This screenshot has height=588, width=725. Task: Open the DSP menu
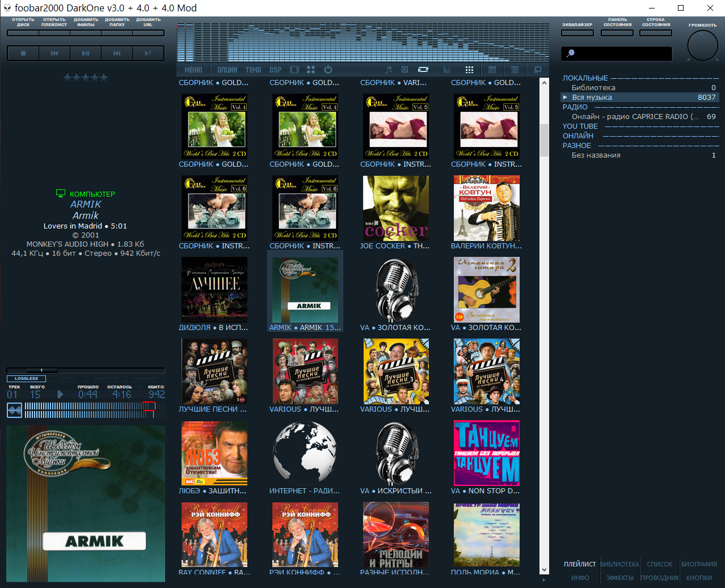pyautogui.click(x=276, y=70)
